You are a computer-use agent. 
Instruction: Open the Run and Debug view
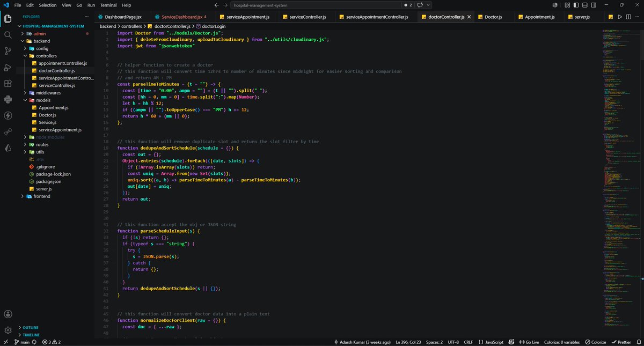click(8, 67)
